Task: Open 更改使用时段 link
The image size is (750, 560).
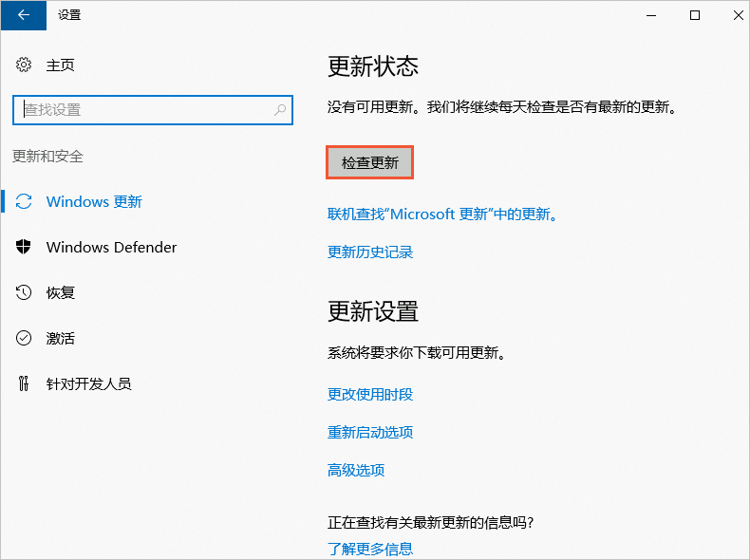Action: (x=370, y=395)
